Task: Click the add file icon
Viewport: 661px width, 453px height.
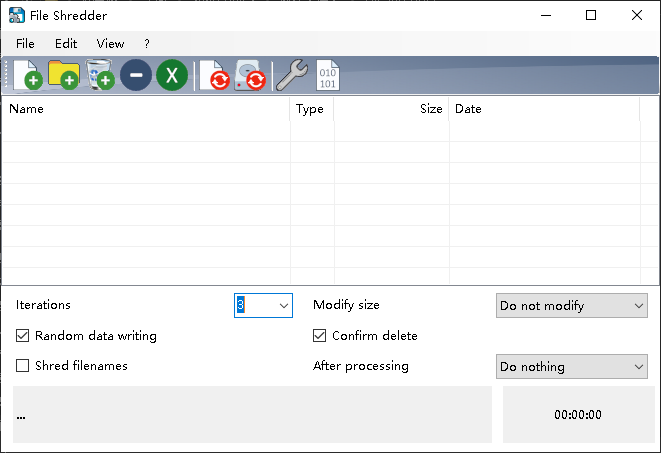Action: [x=27, y=75]
